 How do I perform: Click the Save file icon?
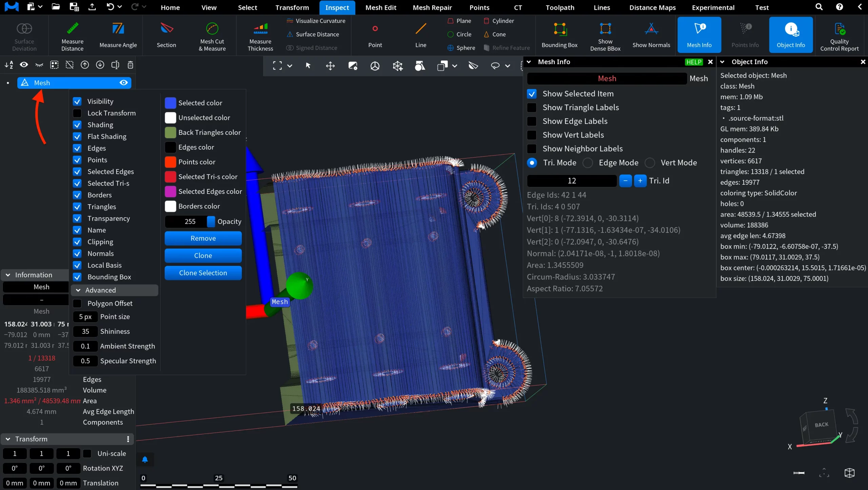(74, 7)
